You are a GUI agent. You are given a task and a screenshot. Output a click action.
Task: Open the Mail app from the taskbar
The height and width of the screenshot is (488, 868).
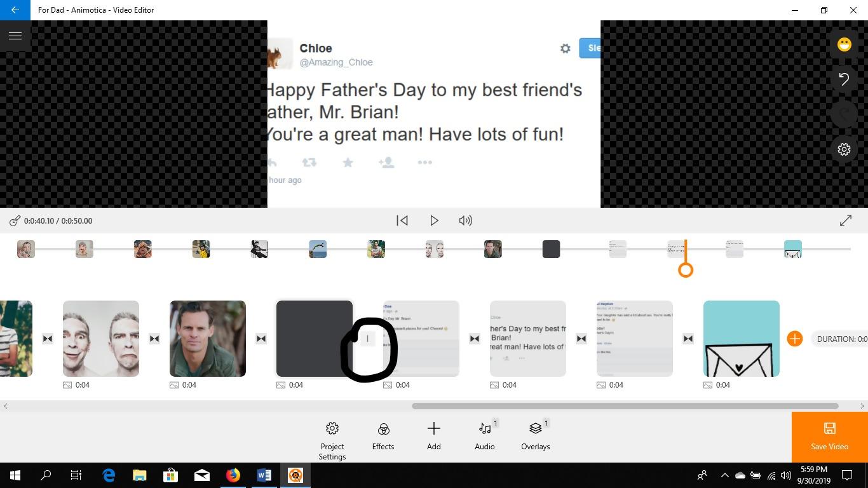pos(202,475)
